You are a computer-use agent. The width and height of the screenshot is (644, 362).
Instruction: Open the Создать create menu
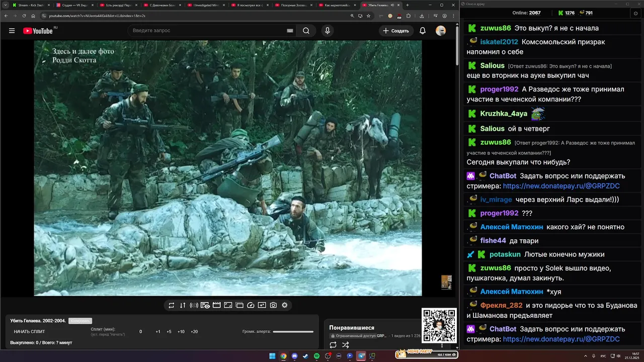tap(396, 31)
